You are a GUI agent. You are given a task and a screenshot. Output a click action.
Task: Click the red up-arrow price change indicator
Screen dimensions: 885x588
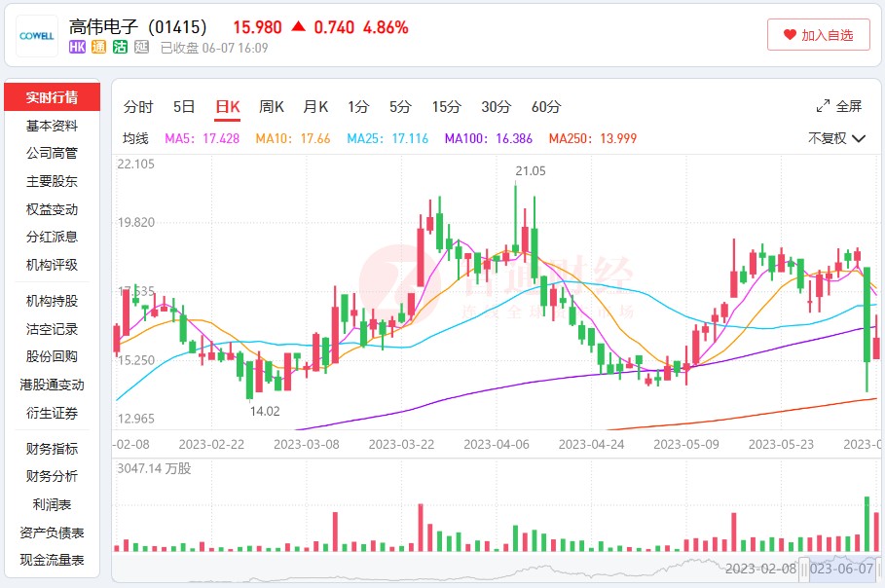[298, 26]
